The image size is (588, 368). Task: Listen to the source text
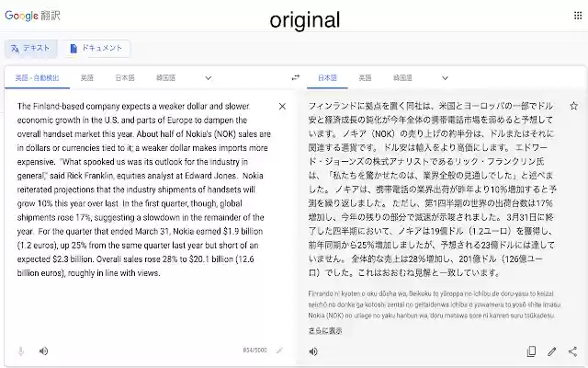pyautogui.click(x=43, y=351)
